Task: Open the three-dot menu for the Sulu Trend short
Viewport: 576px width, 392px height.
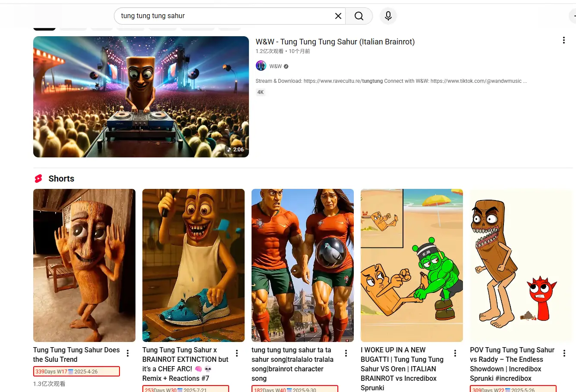Action: click(128, 353)
